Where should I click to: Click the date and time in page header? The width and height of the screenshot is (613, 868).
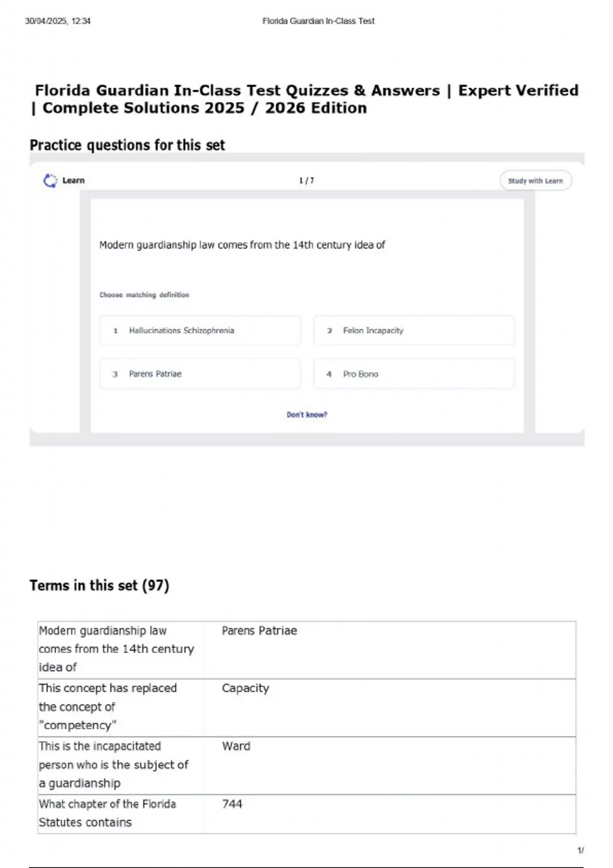58,21
